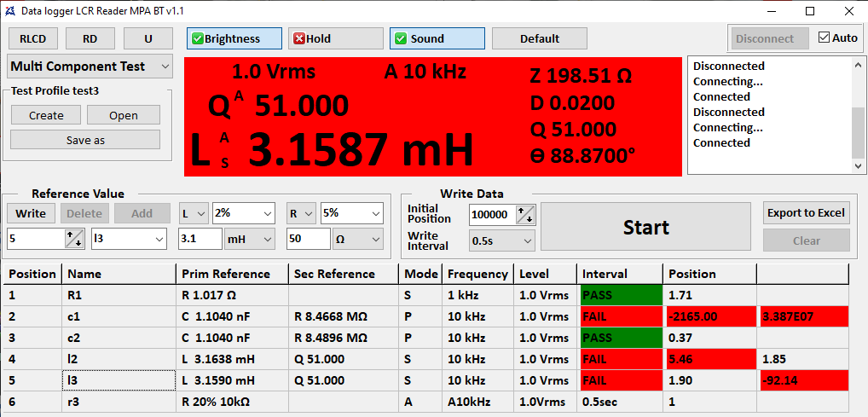Click the FAIL cell in the c1 row
The height and width of the screenshot is (417, 868).
pyautogui.click(x=620, y=316)
